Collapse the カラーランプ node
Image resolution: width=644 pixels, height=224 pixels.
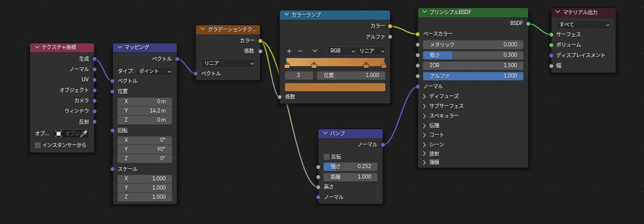point(286,15)
